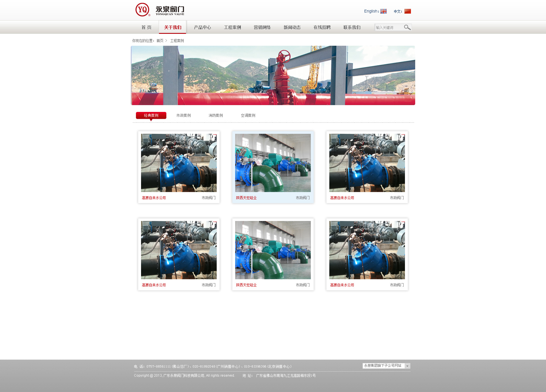Open the top-left blue valve thumbnail
The image size is (546, 392).
tap(179, 163)
